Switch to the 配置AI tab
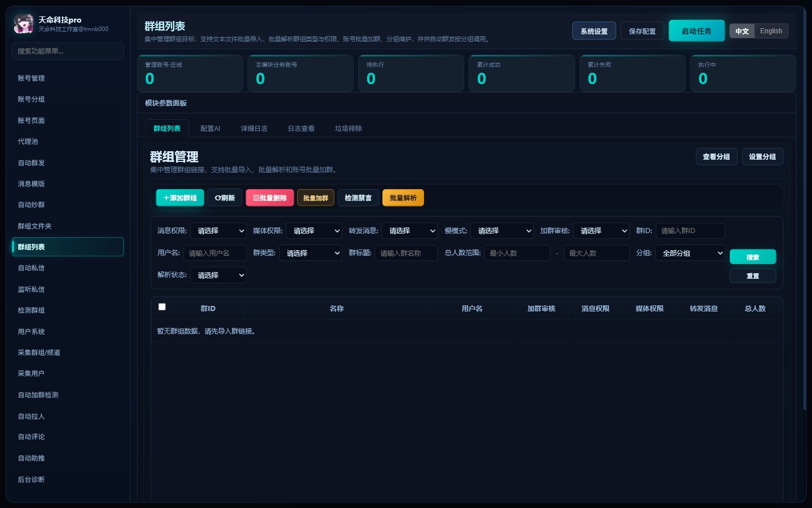 pos(210,129)
